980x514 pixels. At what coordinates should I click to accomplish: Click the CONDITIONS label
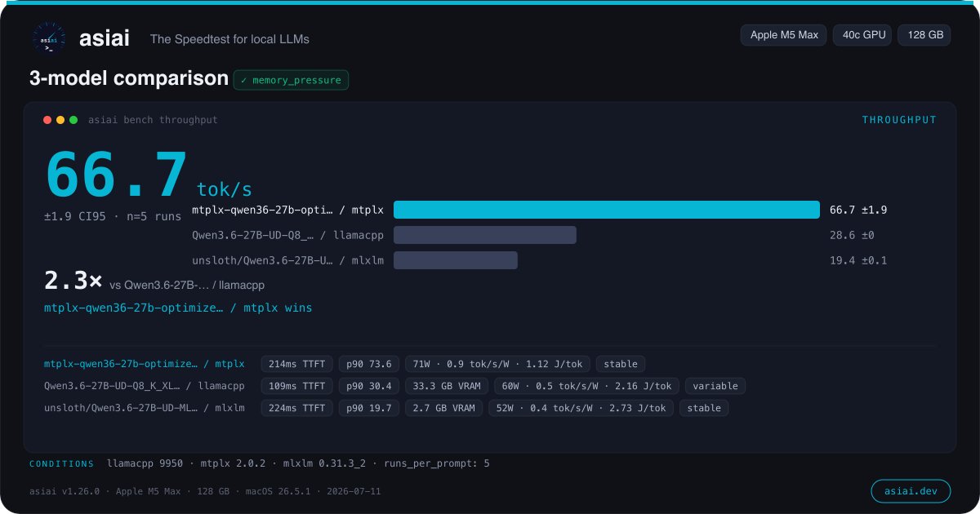click(x=62, y=464)
